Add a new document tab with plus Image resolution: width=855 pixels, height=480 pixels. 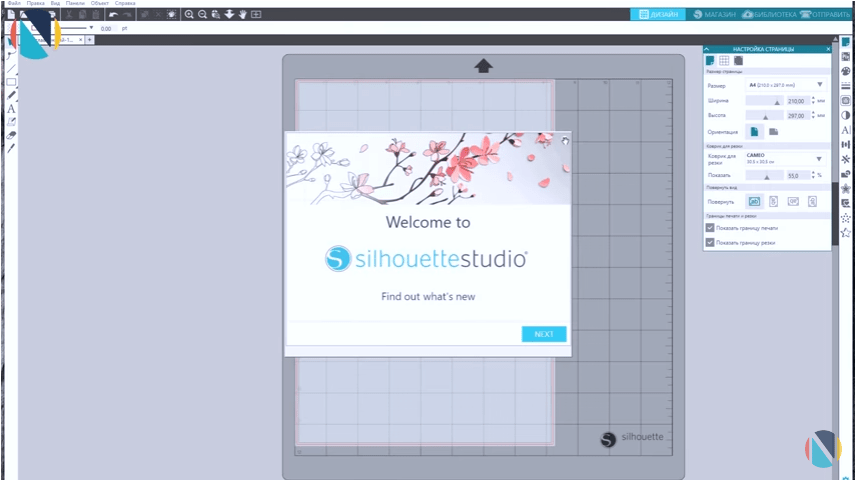click(90, 40)
